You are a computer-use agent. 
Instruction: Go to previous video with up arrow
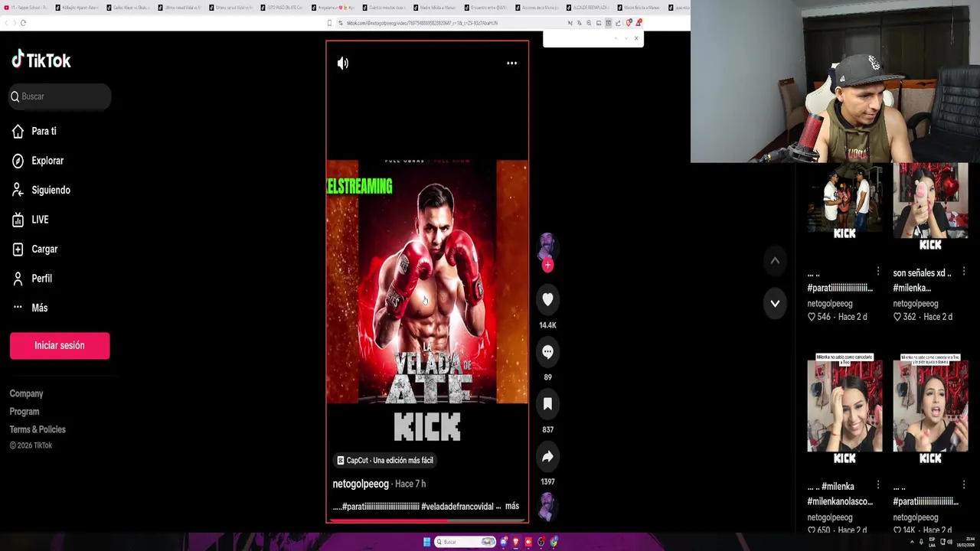click(x=775, y=261)
